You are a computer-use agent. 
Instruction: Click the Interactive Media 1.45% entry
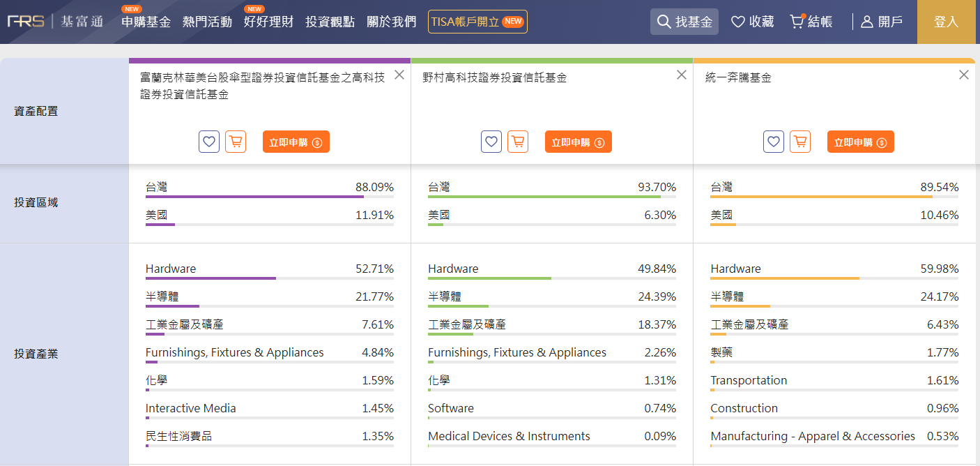coord(270,410)
